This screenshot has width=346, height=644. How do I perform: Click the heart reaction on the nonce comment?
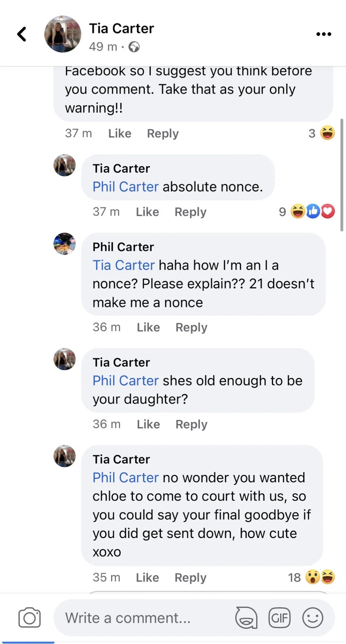(x=327, y=212)
